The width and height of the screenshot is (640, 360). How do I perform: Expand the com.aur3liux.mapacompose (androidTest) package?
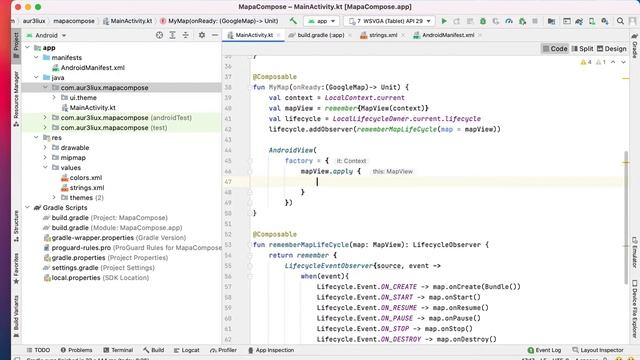(45, 118)
